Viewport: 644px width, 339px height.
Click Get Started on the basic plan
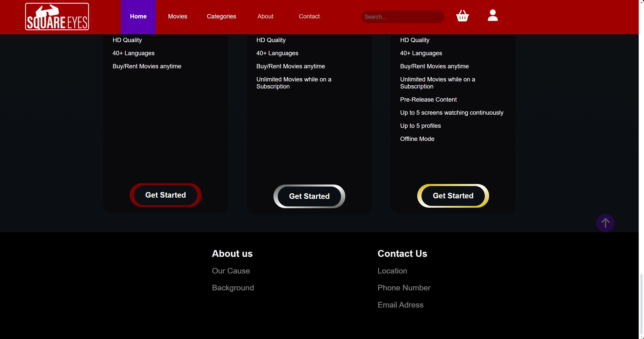click(x=165, y=195)
